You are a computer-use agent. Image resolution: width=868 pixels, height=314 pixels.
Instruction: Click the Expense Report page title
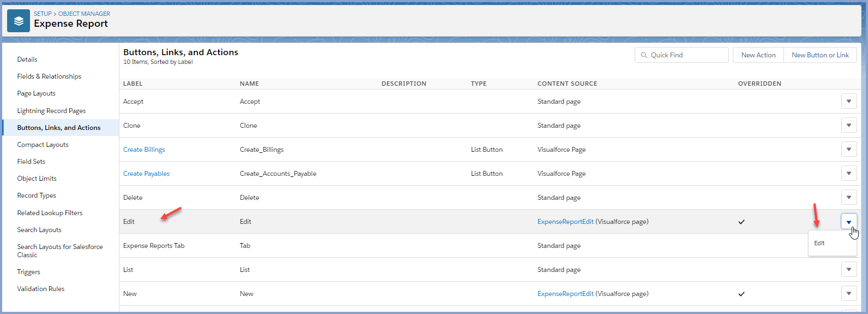pos(71,23)
